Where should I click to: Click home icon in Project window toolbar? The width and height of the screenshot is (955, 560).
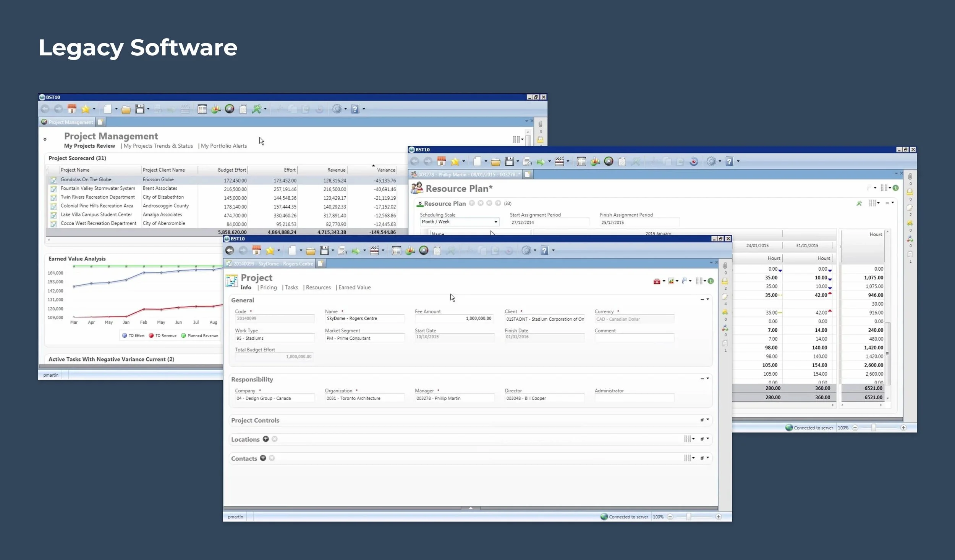[257, 250]
